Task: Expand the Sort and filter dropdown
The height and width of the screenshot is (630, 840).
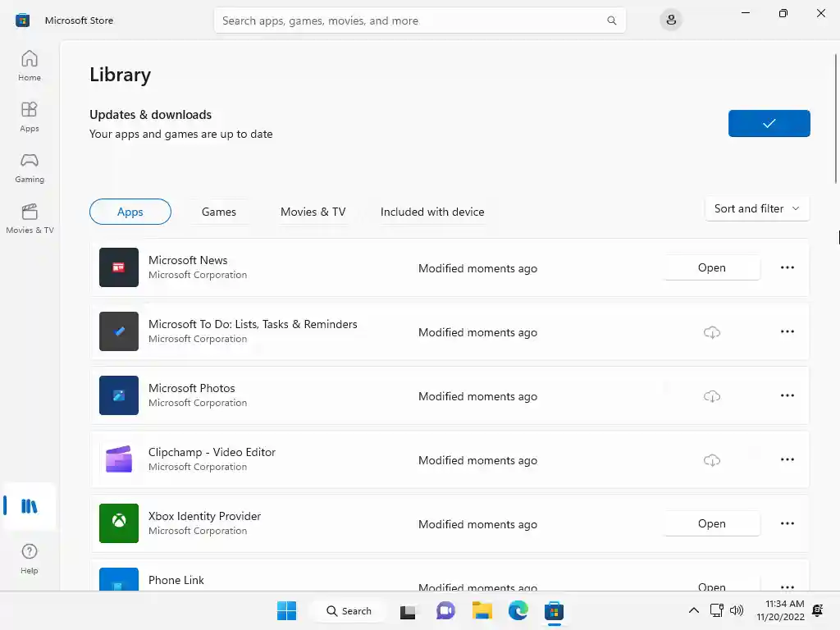Action: (x=756, y=208)
